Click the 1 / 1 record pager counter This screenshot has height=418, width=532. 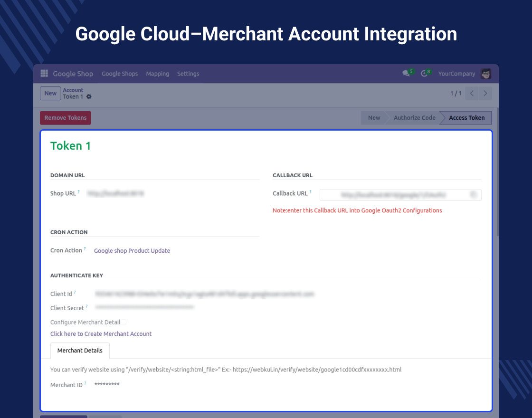point(456,93)
